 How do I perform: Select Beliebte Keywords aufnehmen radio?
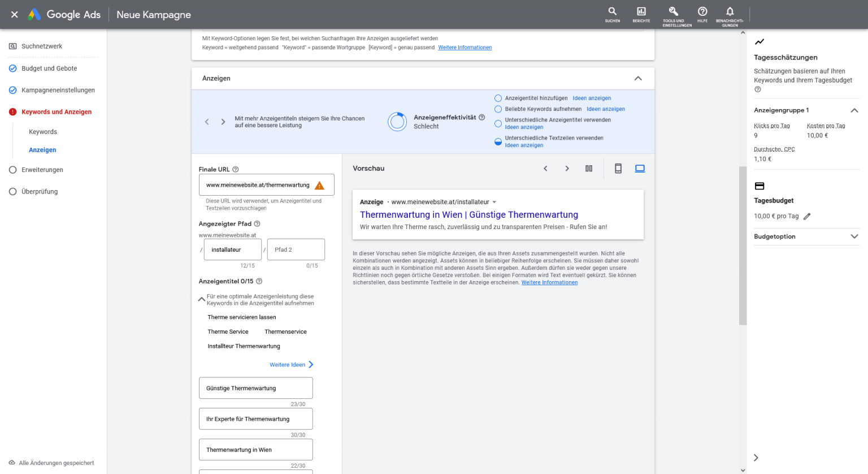click(x=498, y=109)
